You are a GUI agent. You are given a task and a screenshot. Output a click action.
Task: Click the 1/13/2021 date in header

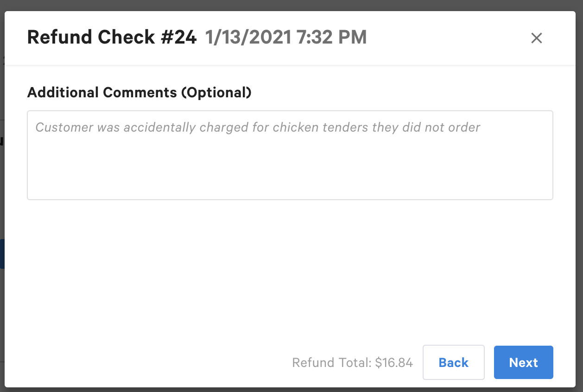pyautogui.click(x=248, y=38)
